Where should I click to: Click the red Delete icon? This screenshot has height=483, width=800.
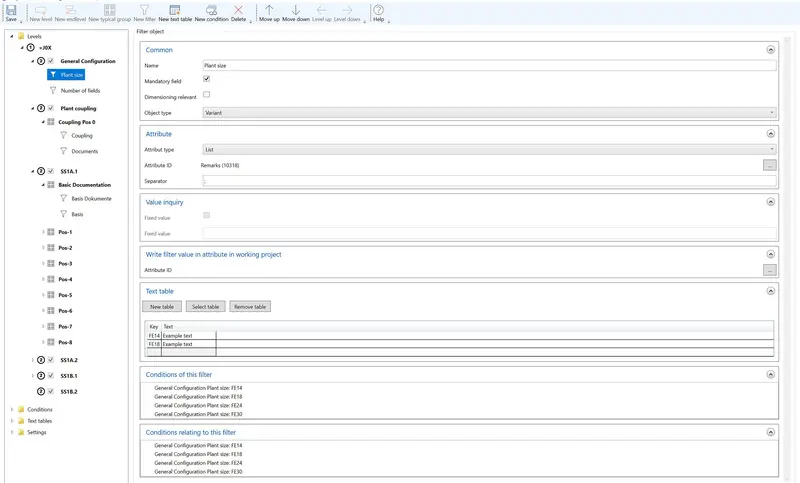[238, 9]
